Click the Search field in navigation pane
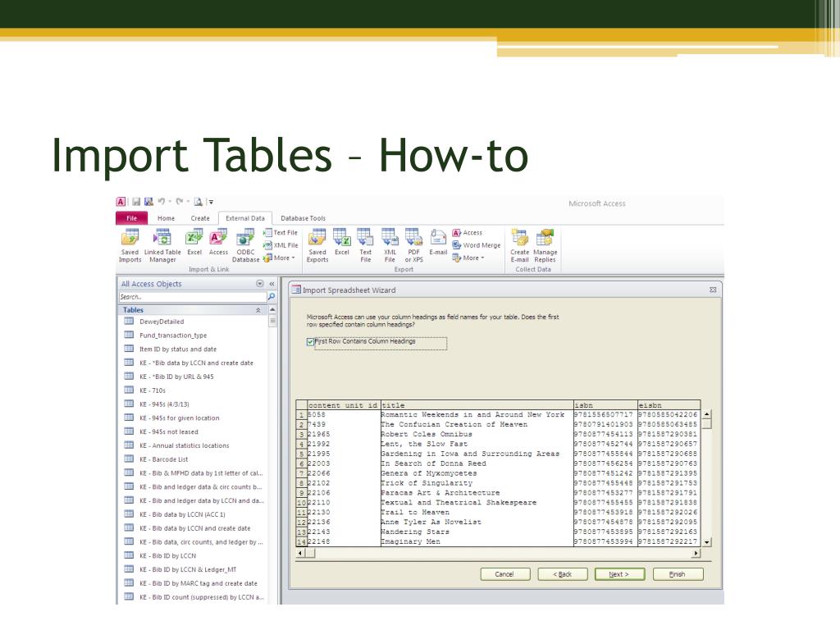The width and height of the screenshot is (840, 630). (x=192, y=297)
